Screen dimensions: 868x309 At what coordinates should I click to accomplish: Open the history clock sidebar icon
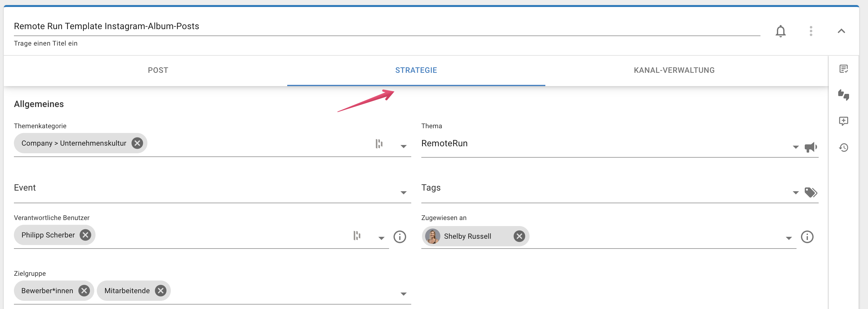843,148
